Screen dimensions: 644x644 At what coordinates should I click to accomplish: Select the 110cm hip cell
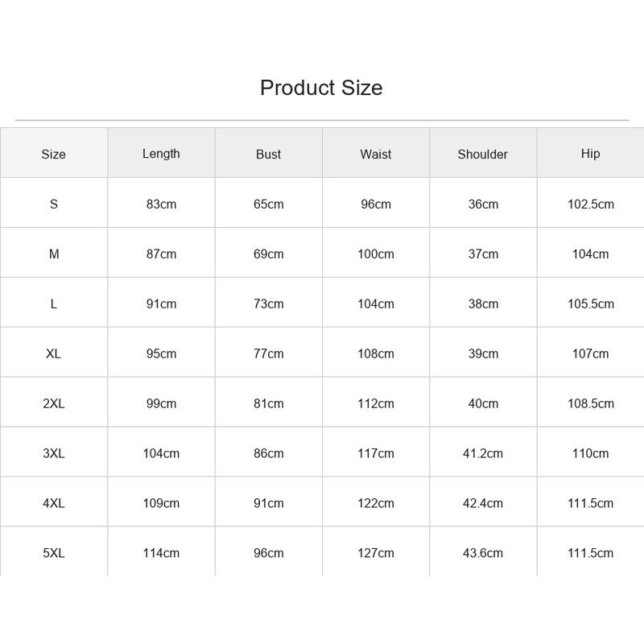tap(591, 453)
